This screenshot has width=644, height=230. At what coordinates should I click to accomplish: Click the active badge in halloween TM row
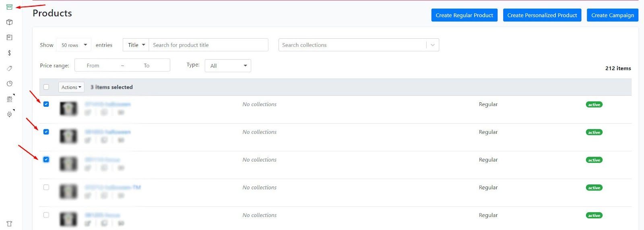tap(594, 188)
